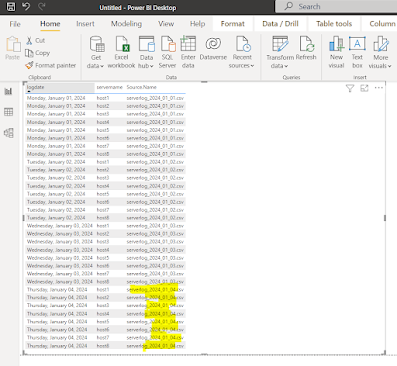This screenshot has height=366, width=397.
Task: Click the Dataverse connector icon
Action: [x=213, y=49]
